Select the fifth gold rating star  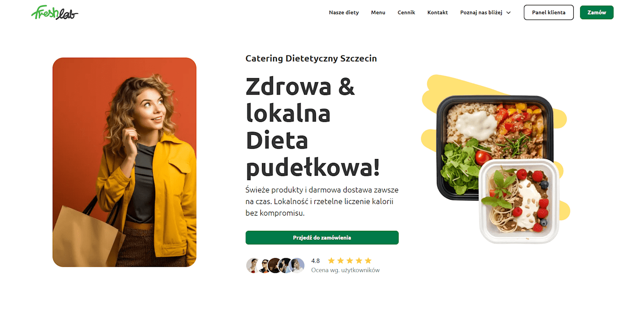click(x=368, y=261)
